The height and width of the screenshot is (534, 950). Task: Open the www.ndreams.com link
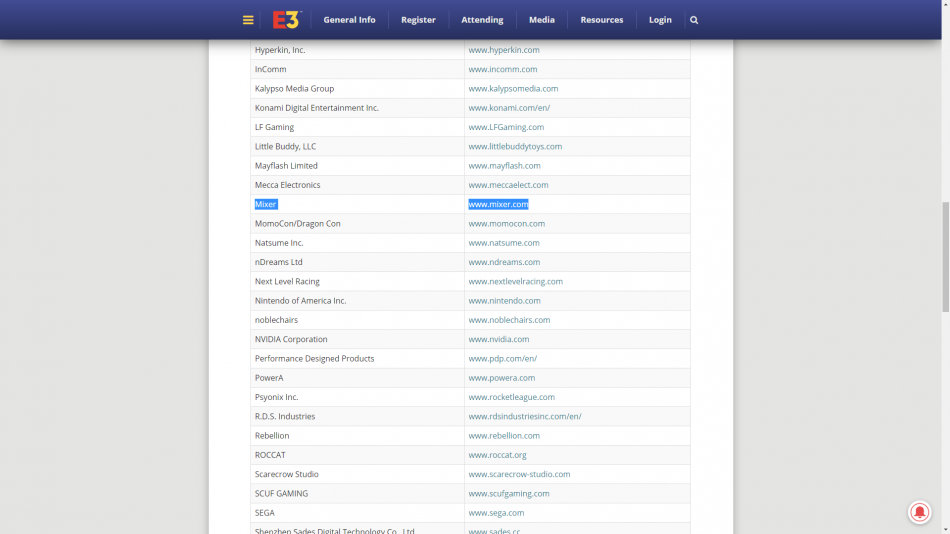click(504, 262)
